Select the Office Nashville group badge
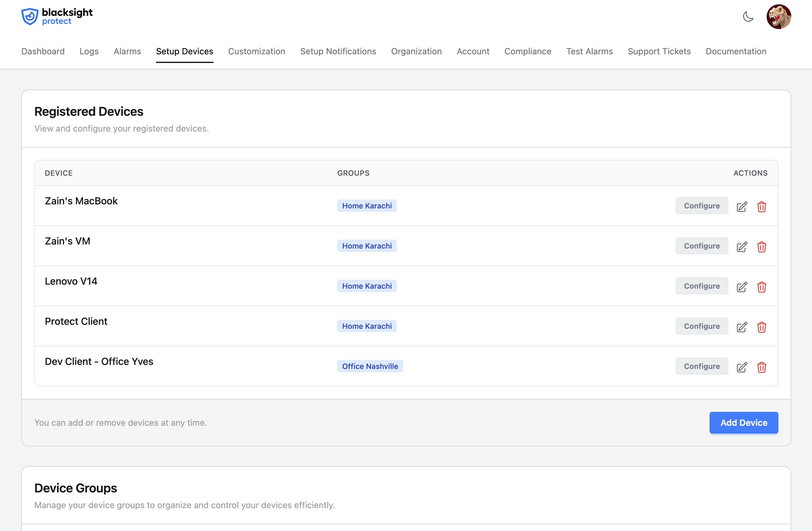 370,366
